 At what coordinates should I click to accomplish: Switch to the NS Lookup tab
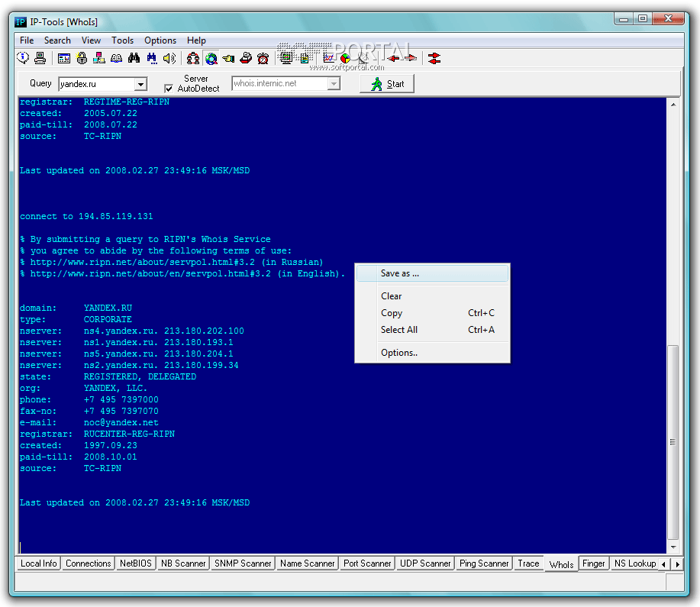coord(635,563)
